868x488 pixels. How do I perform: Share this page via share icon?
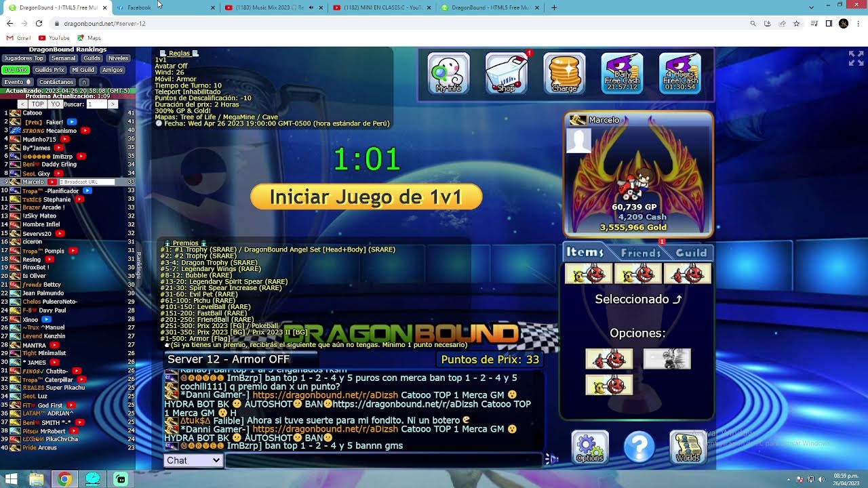point(782,23)
